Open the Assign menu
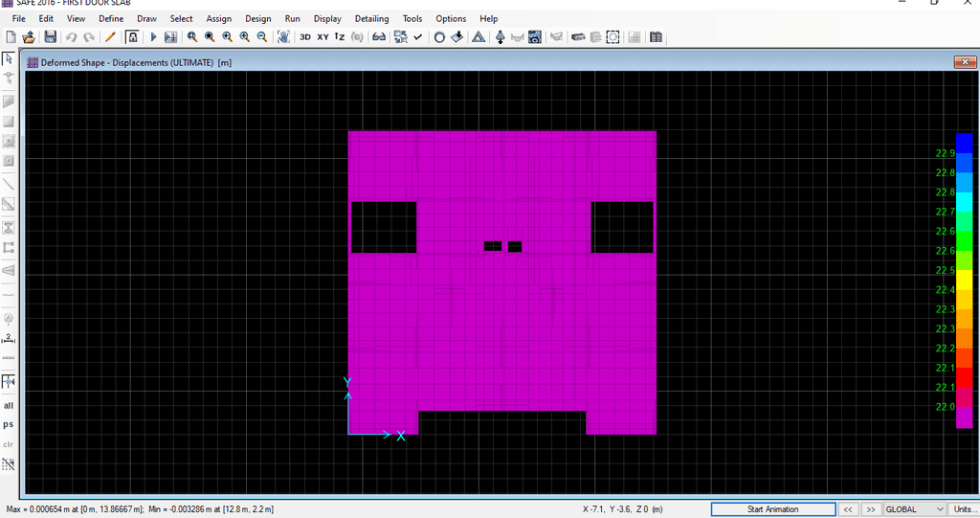The height and width of the screenshot is (518, 980). pos(219,19)
